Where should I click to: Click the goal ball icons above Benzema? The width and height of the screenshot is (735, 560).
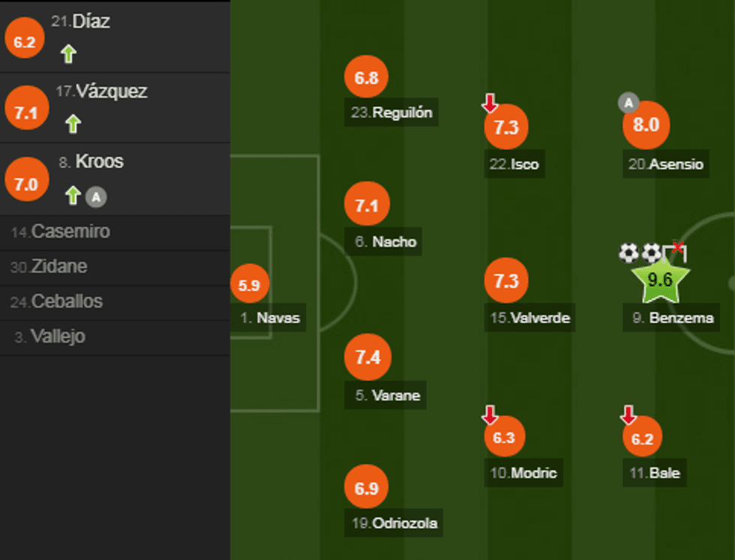[640, 253]
